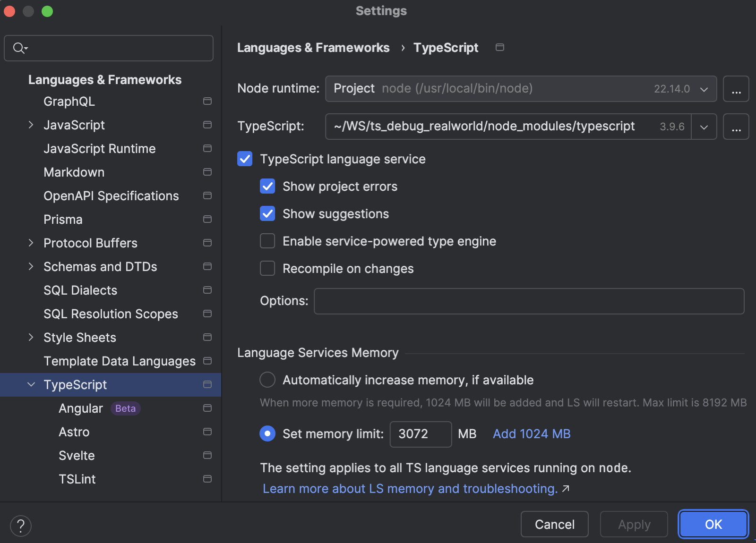Click Add 1024 MB link
The width and height of the screenshot is (756, 543).
click(532, 433)
